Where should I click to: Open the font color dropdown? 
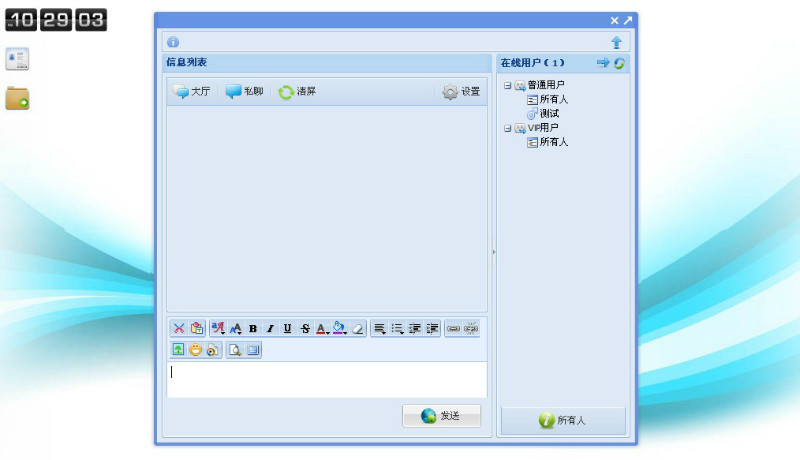click(x=322, y=328)
